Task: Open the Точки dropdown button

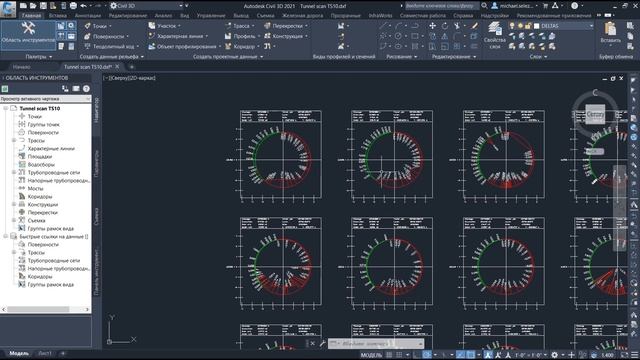Action: click(x=98, y=26)
